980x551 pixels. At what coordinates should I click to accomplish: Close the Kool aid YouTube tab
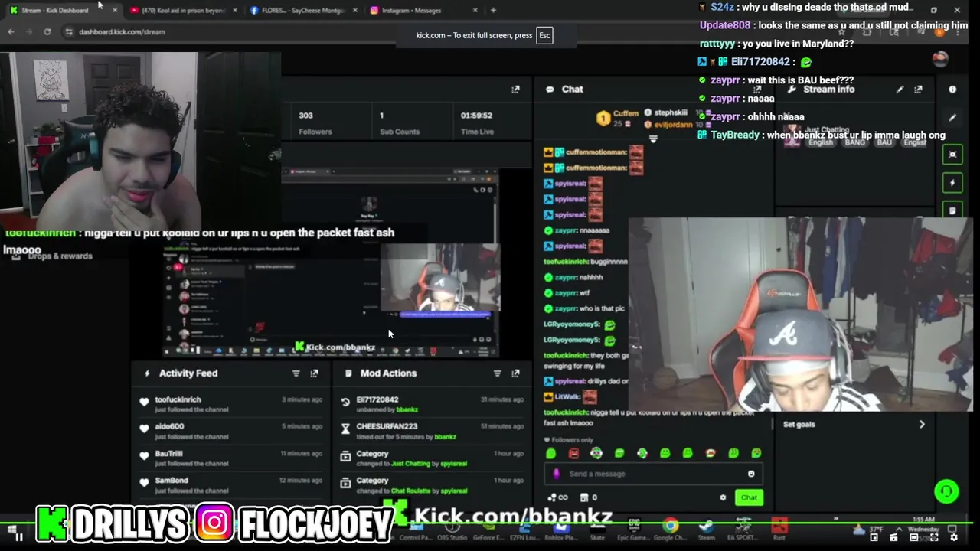[x=234, y=10]
